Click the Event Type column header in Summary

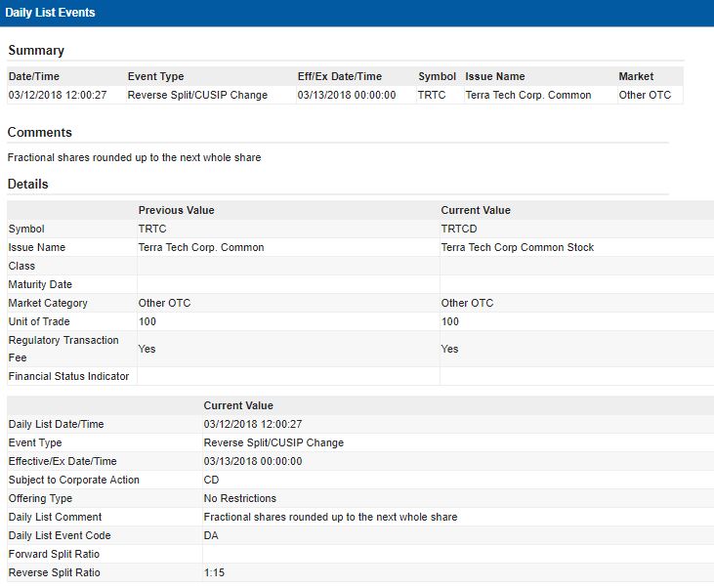[155, 76]
